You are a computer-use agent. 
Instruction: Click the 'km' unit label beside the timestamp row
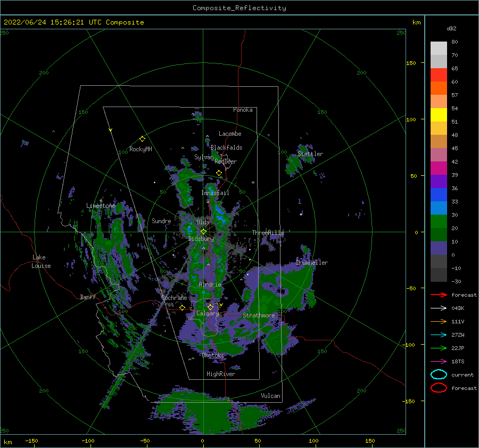click(416, 22)
